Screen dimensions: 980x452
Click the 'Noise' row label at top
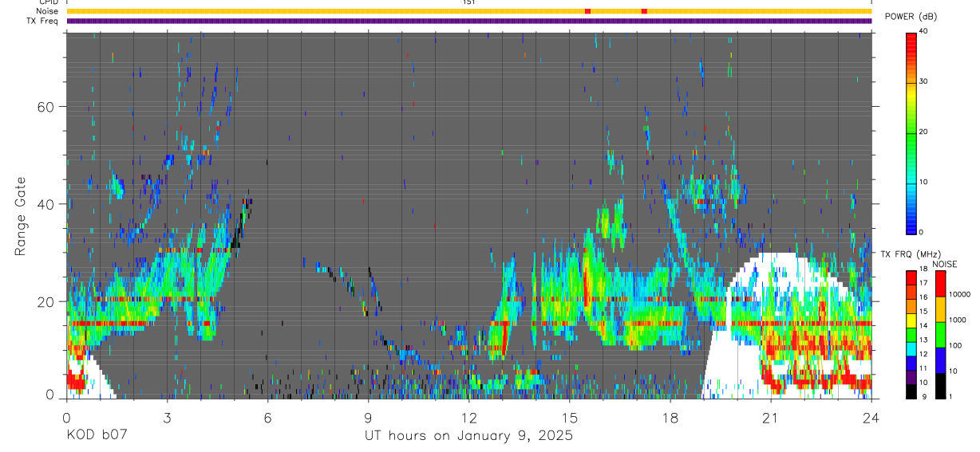point(46,11)
